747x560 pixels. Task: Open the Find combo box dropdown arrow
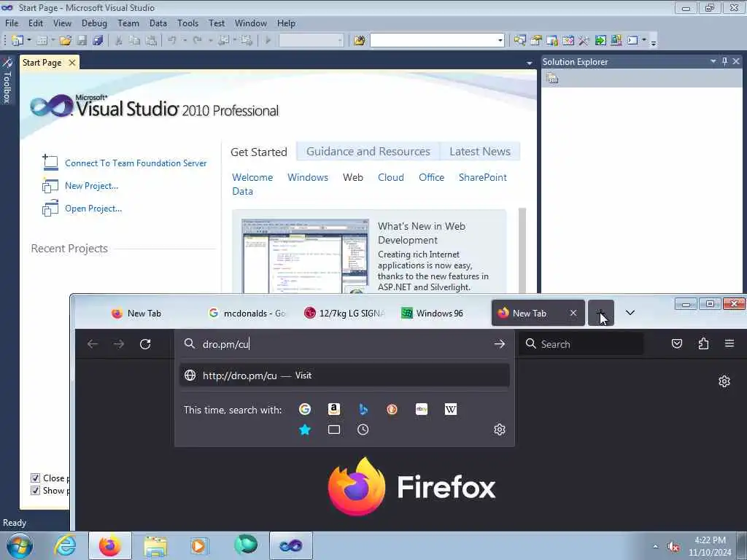(500, 41)
